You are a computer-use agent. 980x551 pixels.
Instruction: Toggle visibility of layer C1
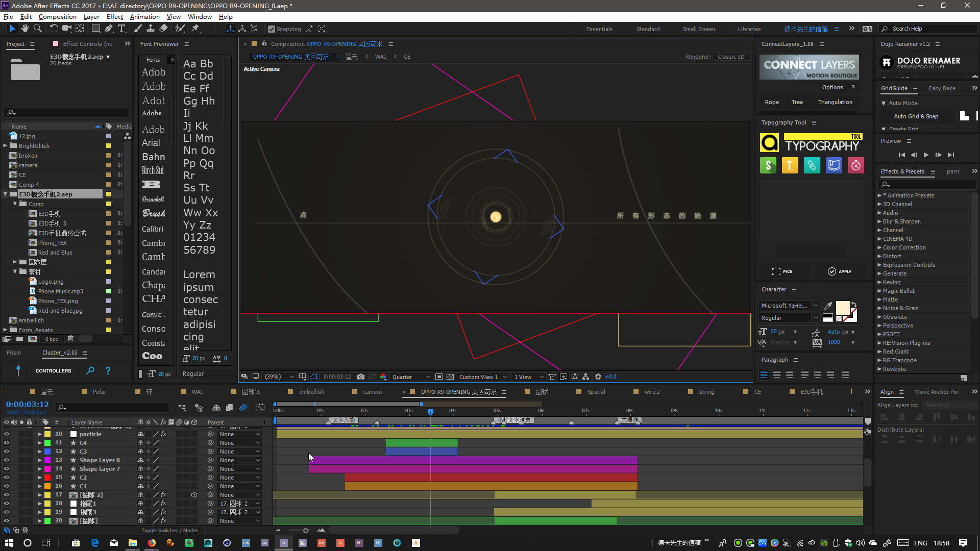[x=7, y=486]
